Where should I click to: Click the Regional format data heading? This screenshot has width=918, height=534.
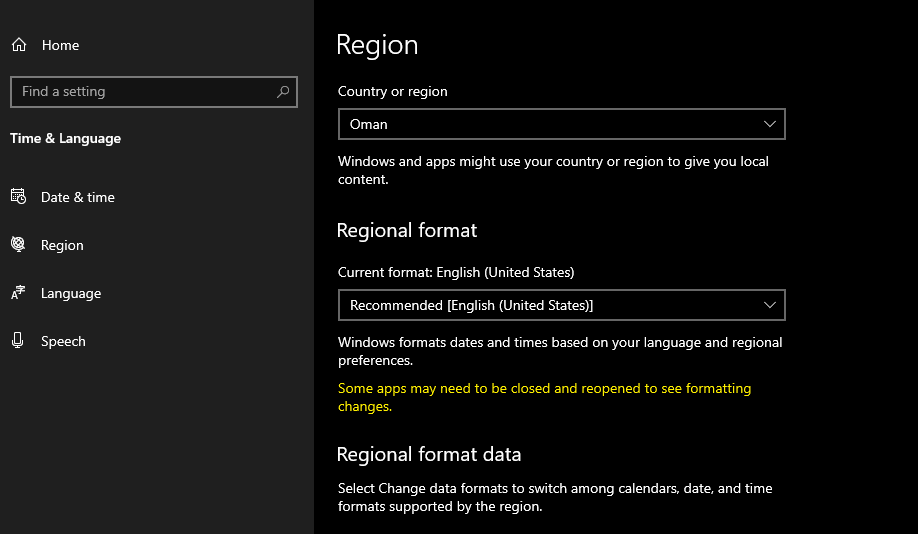(x=429, y=454)
